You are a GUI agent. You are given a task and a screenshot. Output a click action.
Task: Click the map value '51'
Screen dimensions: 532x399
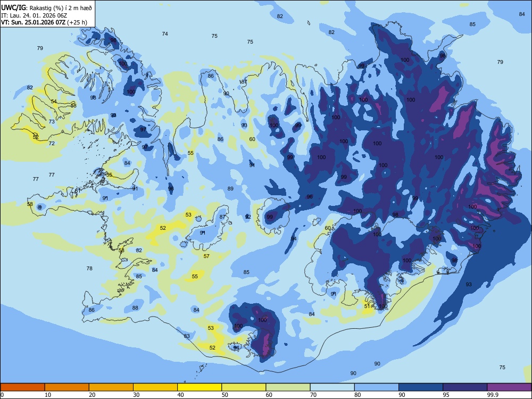click(x=367, y=306)
